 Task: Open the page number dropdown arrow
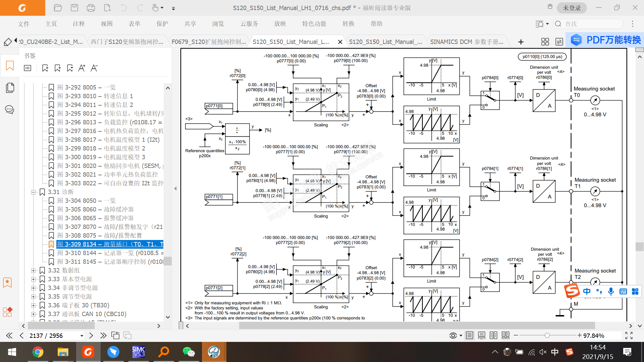[x=82, y=336]
